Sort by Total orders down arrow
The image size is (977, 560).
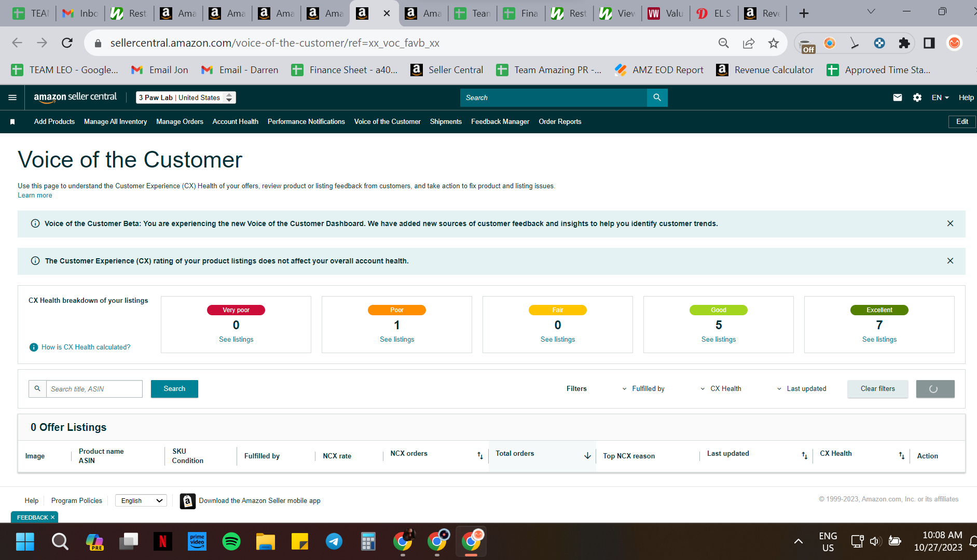587,456
